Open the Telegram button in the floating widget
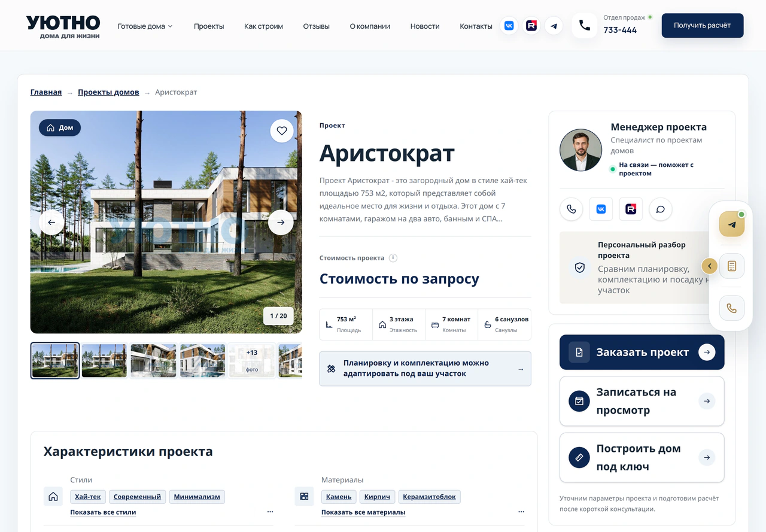This screenshot has height=532, width=766. pyautogui.click(x=732, y=224)
